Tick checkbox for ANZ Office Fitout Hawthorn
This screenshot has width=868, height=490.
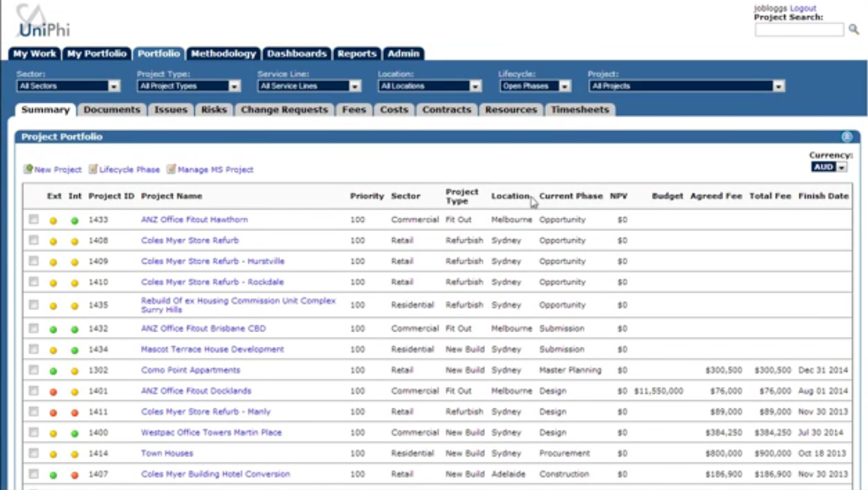point(34,219)
